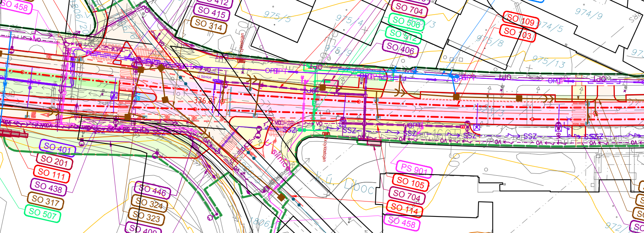The height and width of the screenshot is (233, 644).
Task: Select the red "SO 103" label
Action: [x=517, y=33]
